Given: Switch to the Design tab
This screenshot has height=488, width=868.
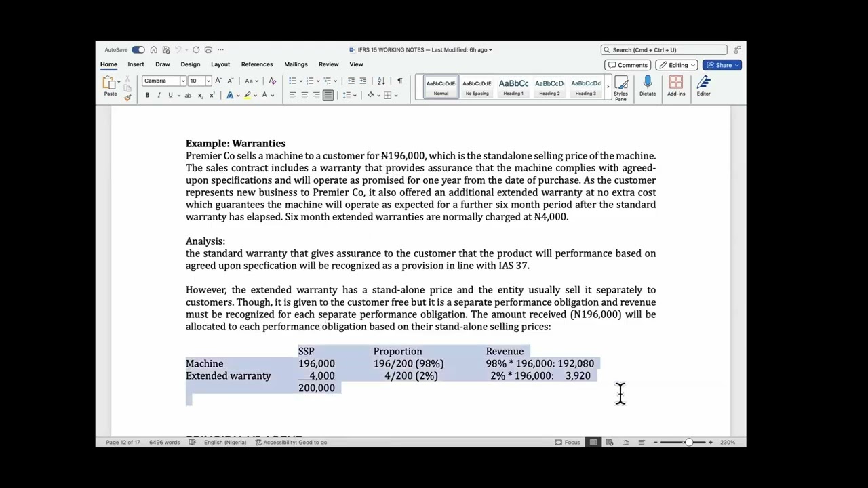Looking at the screenshot, I should pos(190,64).
